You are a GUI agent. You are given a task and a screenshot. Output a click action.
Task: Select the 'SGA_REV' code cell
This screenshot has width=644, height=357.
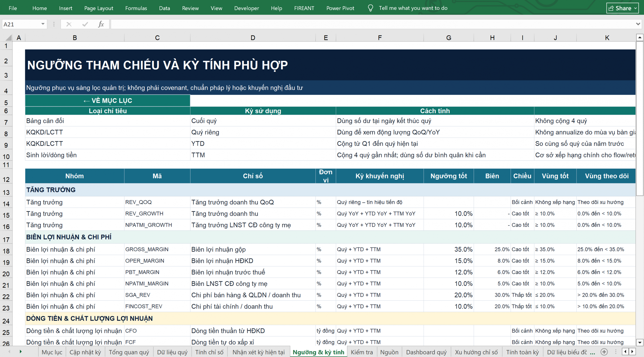click(157, 295)
